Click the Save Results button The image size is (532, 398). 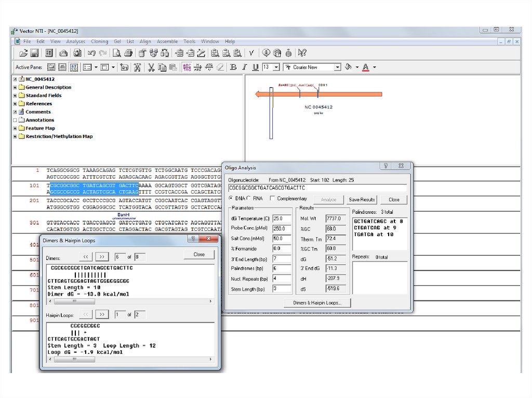pyautogui.click(x=362, y=200)
